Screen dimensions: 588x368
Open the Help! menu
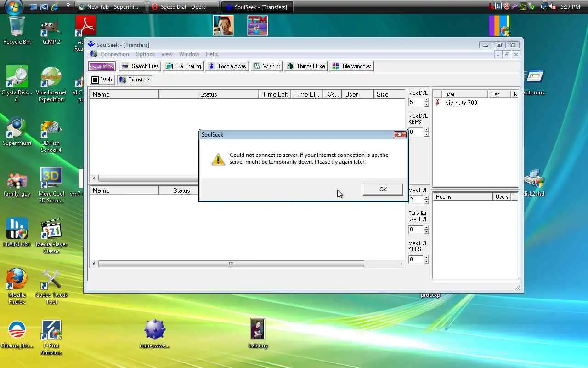click(212, 54)
